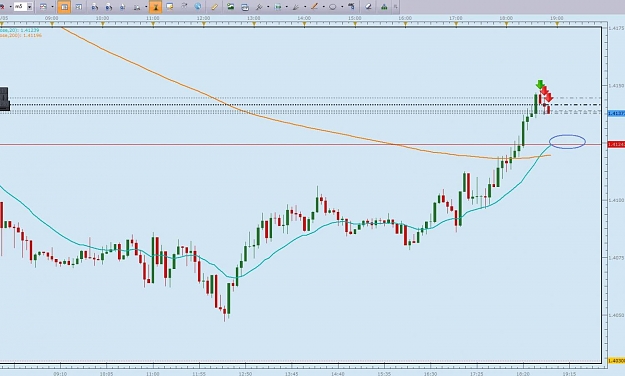Expand the ellipse shape tool dropdown arrow
Screen dimensions: 625x376
tap(342, 7)
